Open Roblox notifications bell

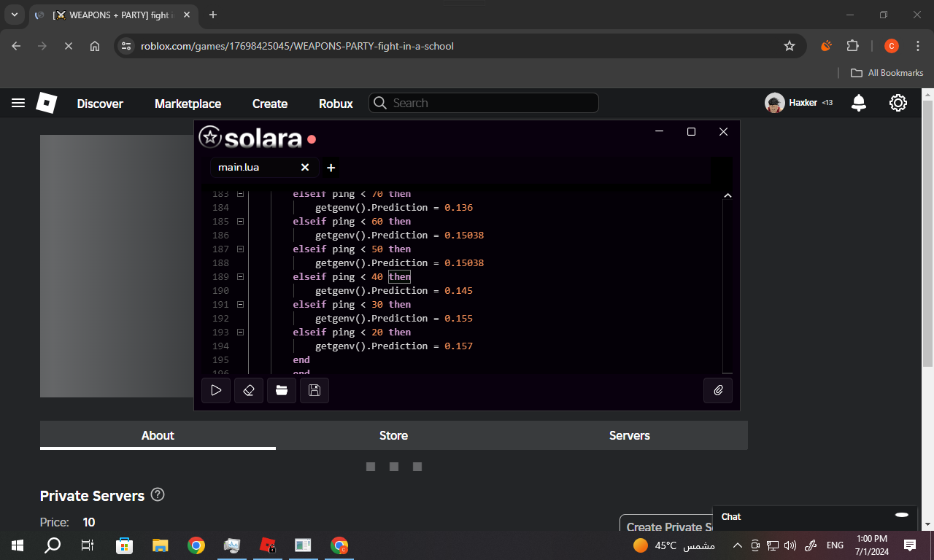click(859, 103)
